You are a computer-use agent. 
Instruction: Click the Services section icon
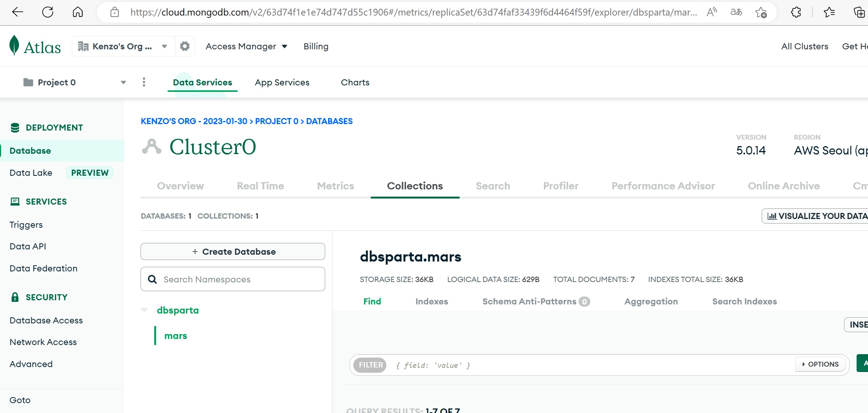pos(15,202)
